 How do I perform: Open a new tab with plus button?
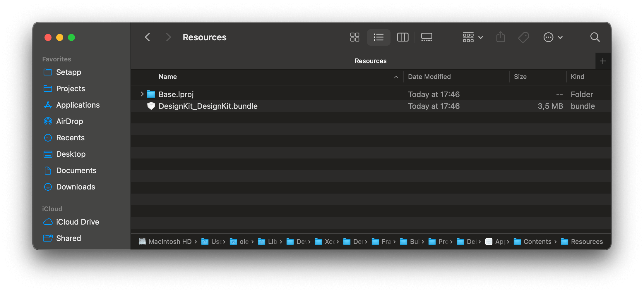coord(603,61)
